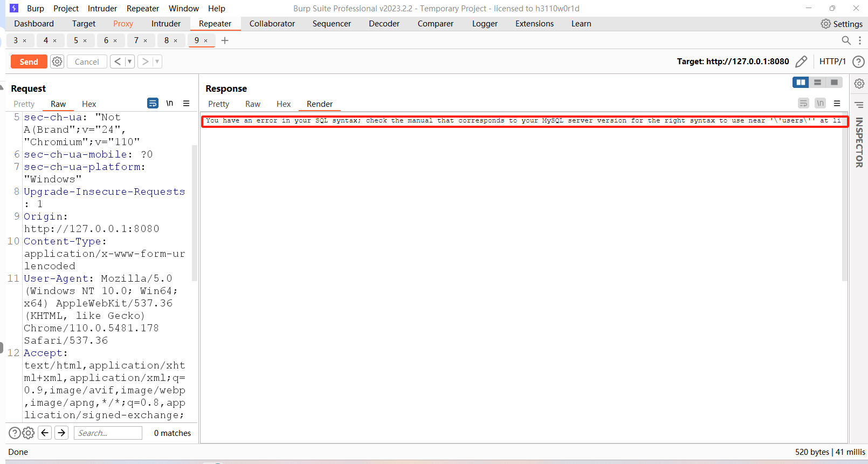Screen dimensions: 868x464
Task: Open the search icon in tab bar
Action: pos(846,40)
